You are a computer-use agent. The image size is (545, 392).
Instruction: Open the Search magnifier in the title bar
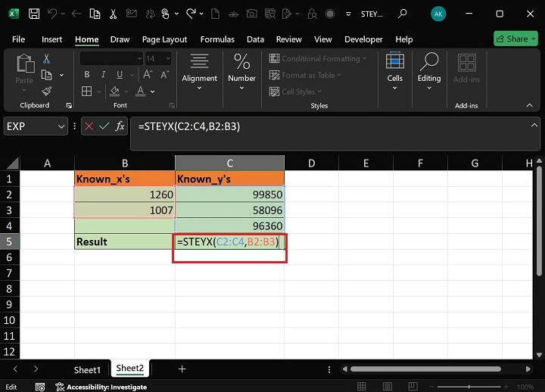tap(403, 14)
